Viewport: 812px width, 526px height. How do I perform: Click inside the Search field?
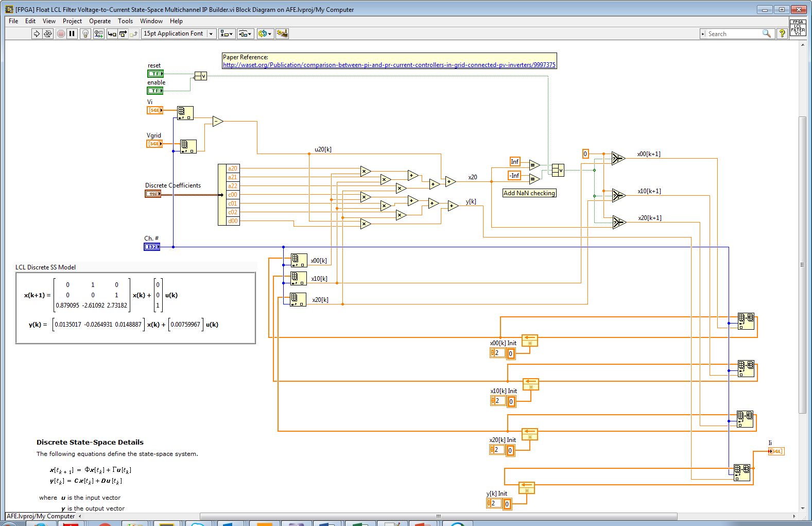click(734, 33)
